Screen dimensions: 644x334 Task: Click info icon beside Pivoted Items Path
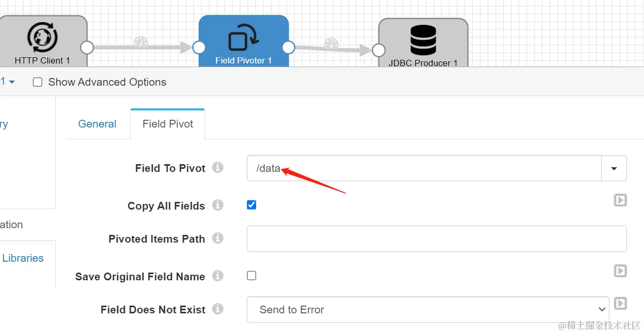tap(218, 238)
